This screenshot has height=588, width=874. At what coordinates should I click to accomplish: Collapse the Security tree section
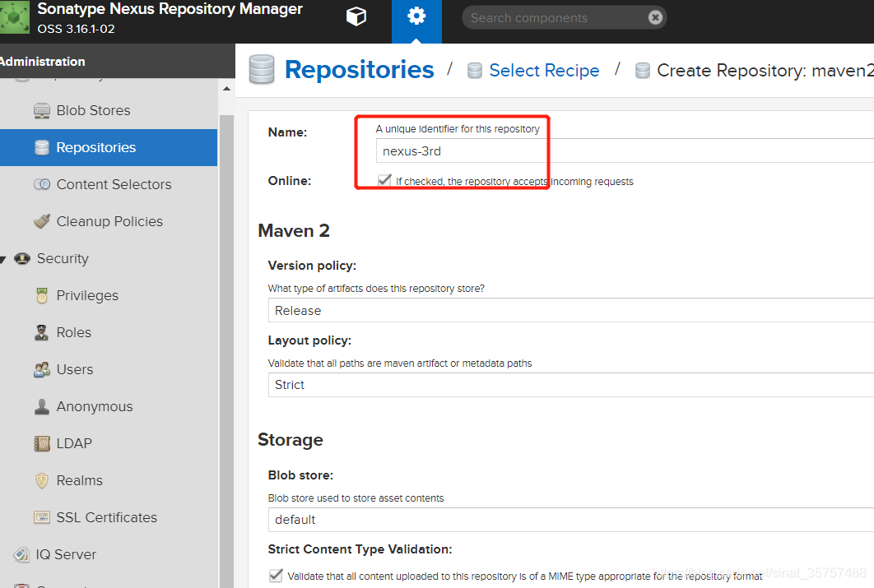coord(3,259)
